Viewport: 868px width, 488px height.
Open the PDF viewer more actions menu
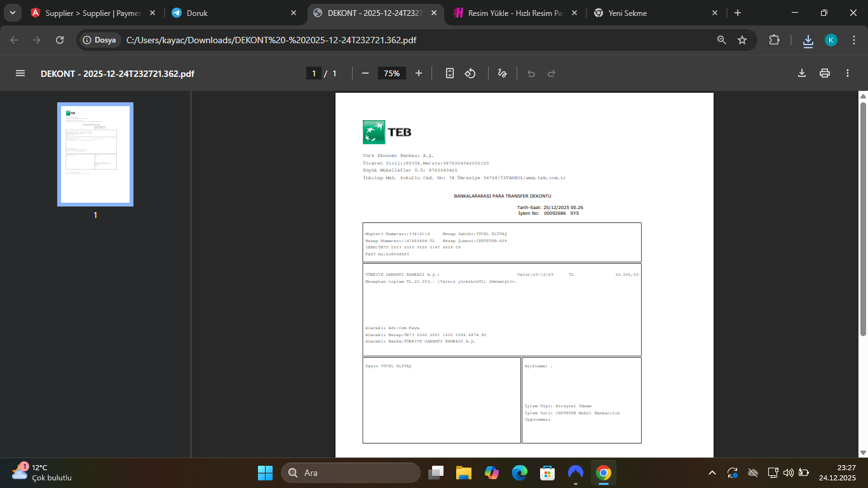point(848,73)
